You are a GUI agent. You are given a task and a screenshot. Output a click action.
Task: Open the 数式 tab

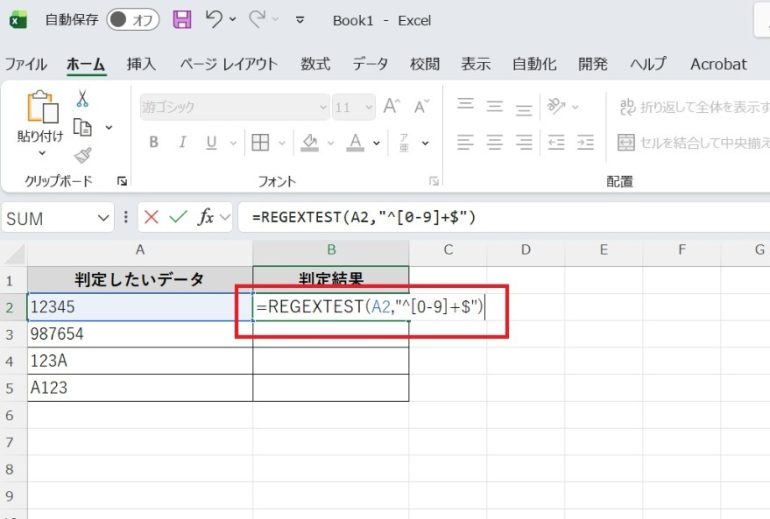pos(315,64)
